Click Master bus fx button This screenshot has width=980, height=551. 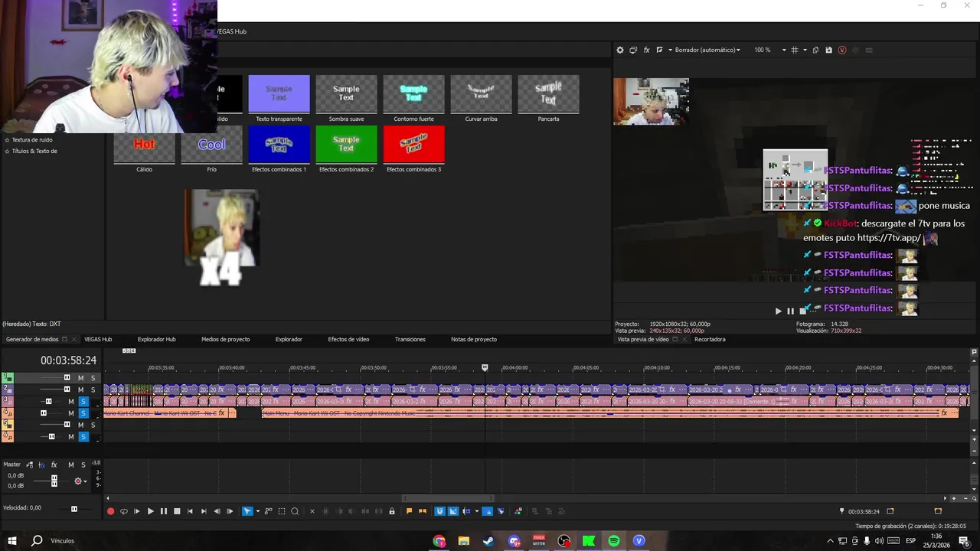click(x=54, y=465)
